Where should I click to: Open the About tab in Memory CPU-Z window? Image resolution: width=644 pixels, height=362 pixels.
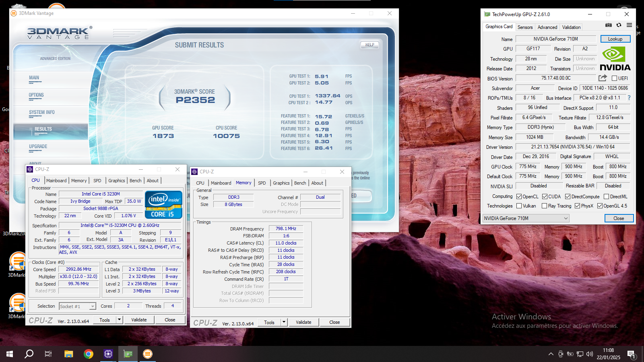pos(317,183)
